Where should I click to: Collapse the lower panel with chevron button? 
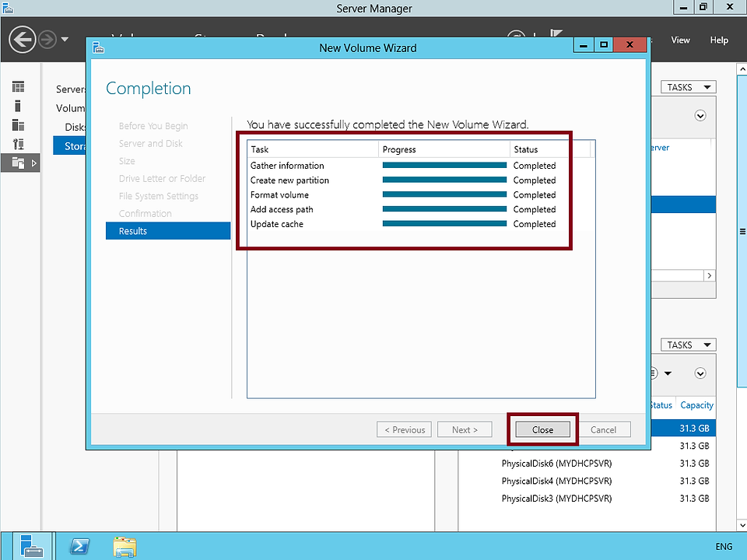(x=700, y=373)
